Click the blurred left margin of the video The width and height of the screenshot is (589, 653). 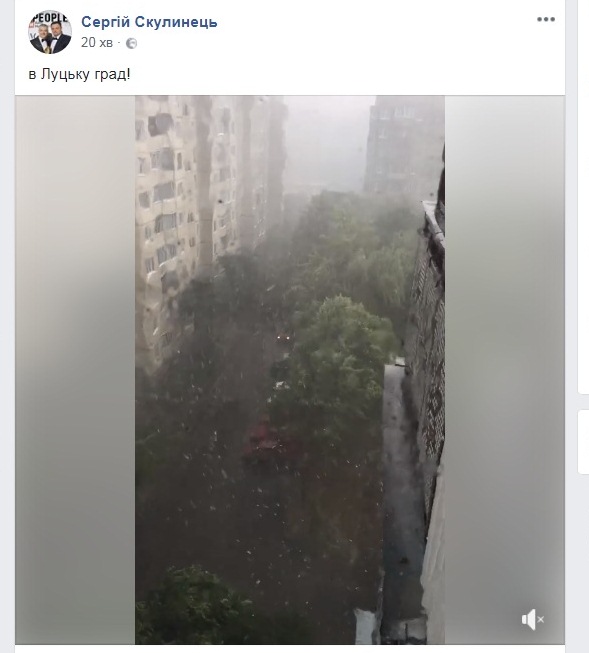pyautogui.click(x=75, y=370)
